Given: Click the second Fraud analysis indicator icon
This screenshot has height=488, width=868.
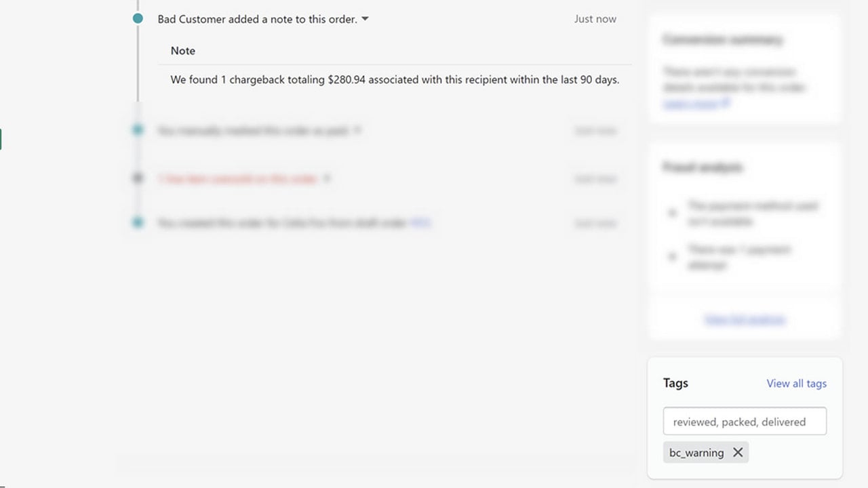Looking at the screenshot, I should 672,257.
